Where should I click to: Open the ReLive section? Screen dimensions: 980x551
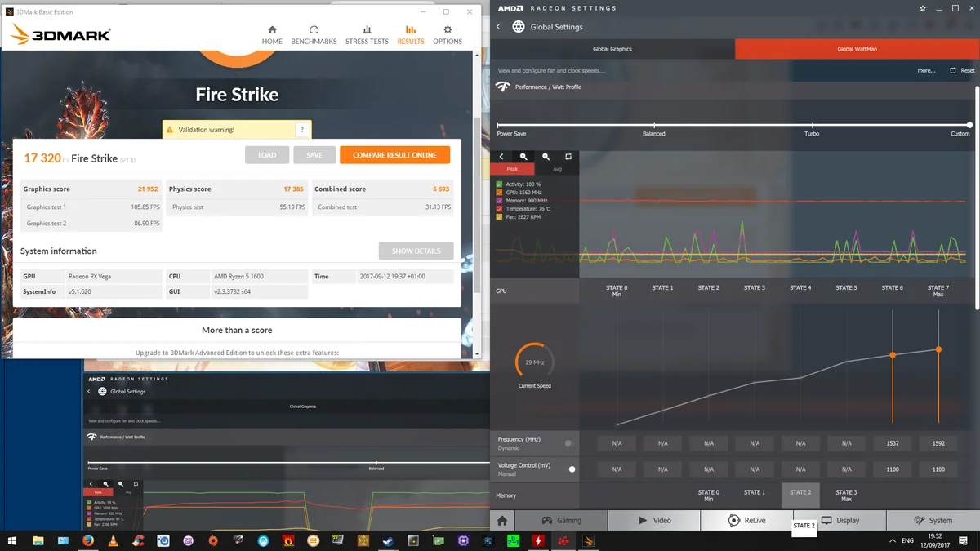(x=746, y=520)
